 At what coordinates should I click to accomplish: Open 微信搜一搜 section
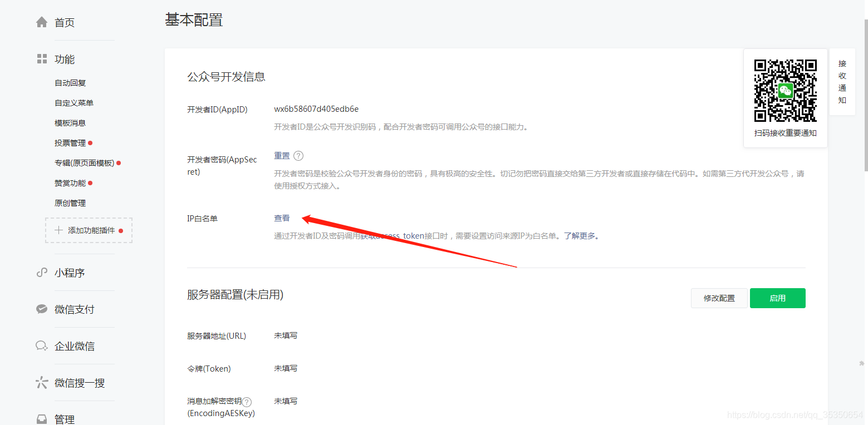pyautogui.click(x=80, y=383)
